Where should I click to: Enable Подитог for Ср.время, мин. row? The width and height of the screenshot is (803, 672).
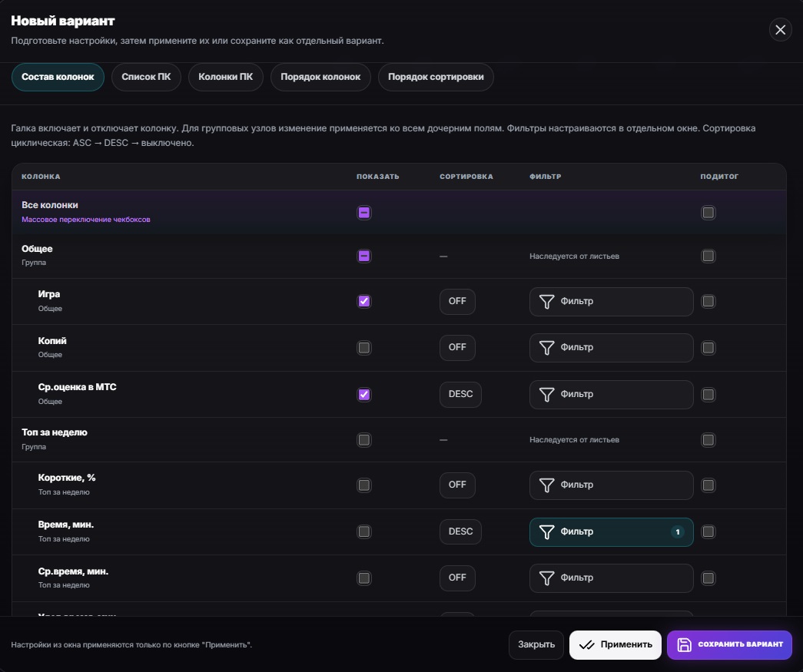pyautogui.click(x=708, y=578)
